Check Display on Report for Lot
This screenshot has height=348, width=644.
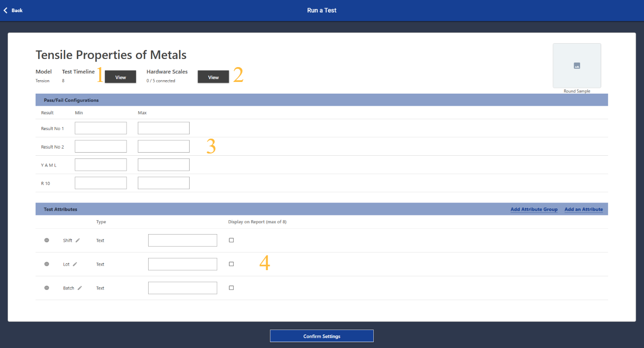click(231, 264)
